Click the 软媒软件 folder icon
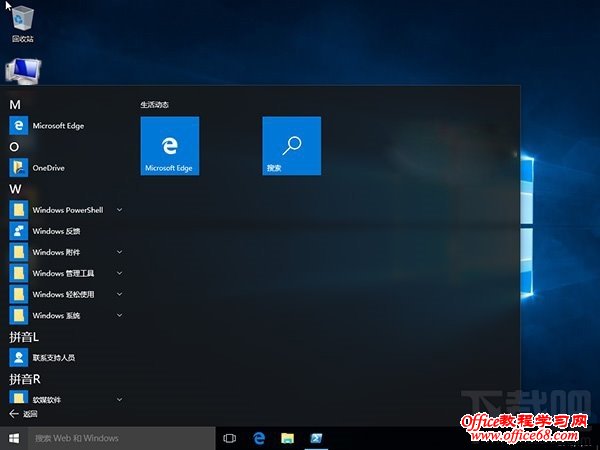 [x=18, y=397]
